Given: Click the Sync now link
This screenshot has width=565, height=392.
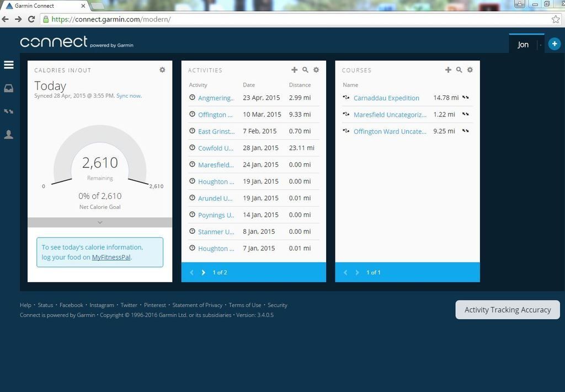Looking at the screenshot, I should [x=129, y=96].
